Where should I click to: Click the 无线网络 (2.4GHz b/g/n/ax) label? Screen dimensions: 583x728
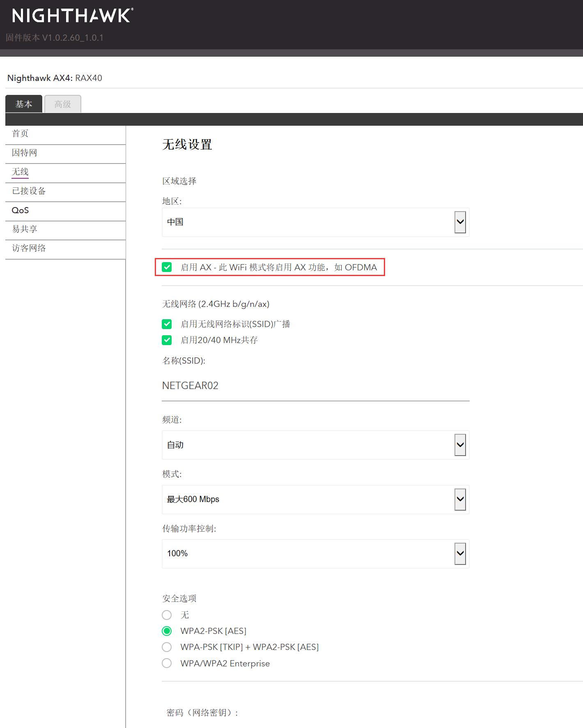[x=216, y=304]
